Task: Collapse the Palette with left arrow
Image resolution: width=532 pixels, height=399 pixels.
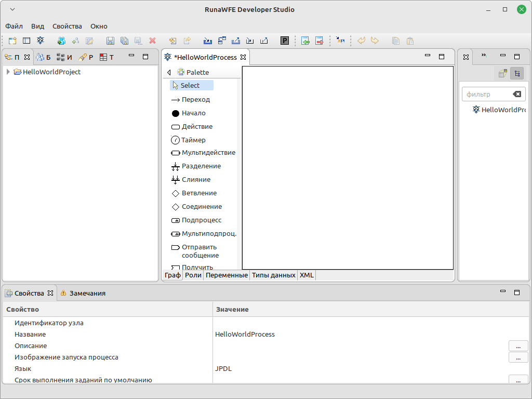Action: click(169, 72)
